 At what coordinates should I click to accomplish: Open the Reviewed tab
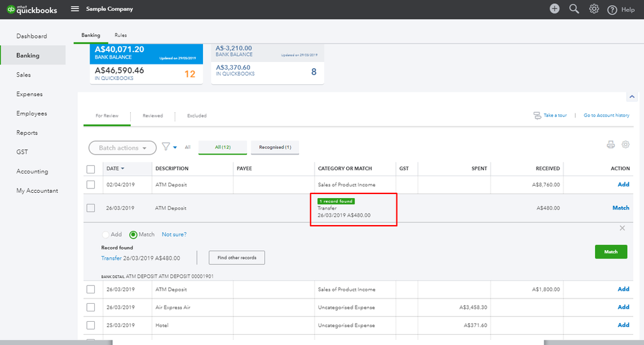point(153,116)
